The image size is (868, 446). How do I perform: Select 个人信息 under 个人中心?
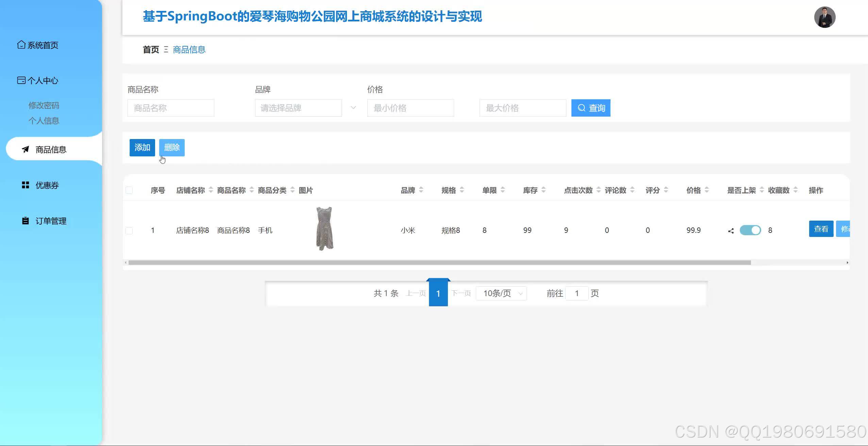pyautogui.click(x=44, y=120)
